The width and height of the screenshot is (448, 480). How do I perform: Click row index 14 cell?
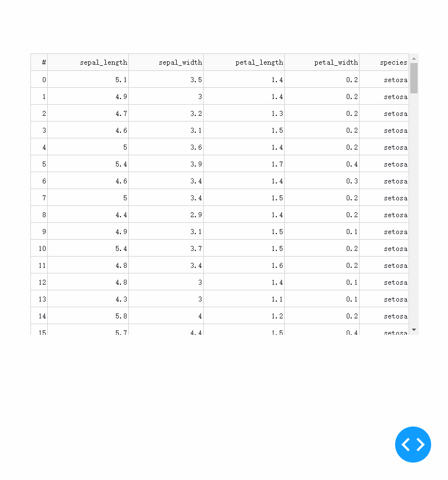point(39,316)
